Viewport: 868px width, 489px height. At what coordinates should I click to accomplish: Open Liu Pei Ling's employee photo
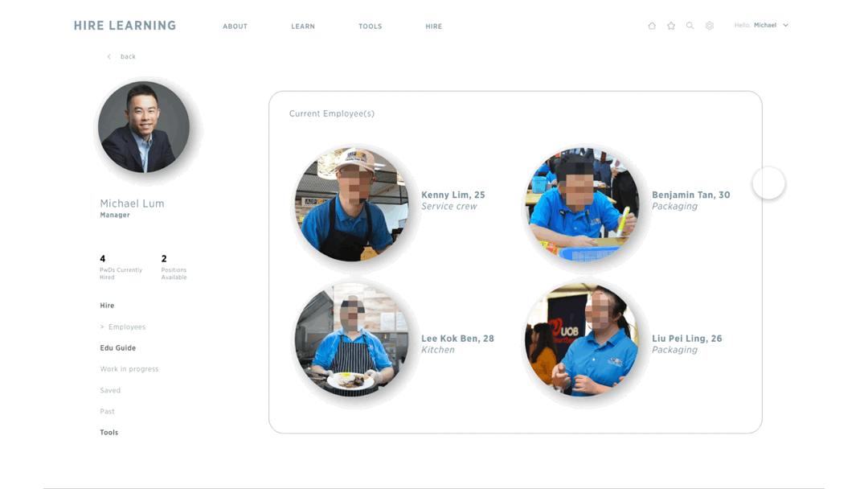click(x=583, y=339)
